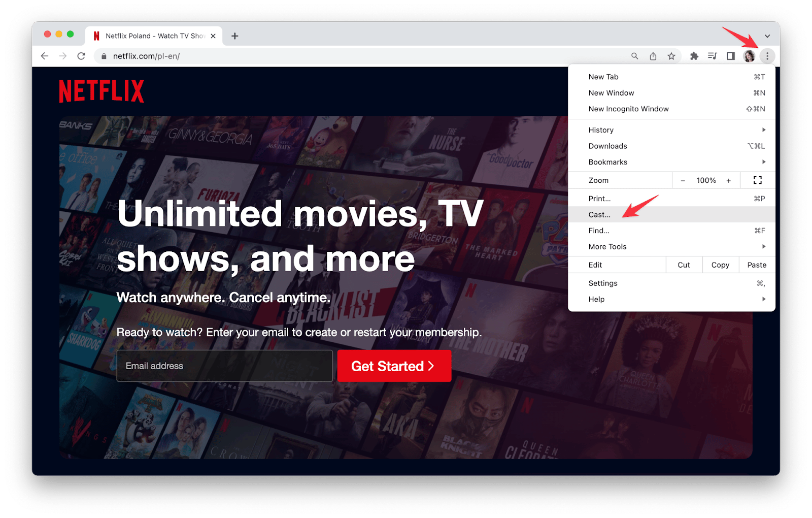Click the 100% zoom value

(x=706, y=180)
